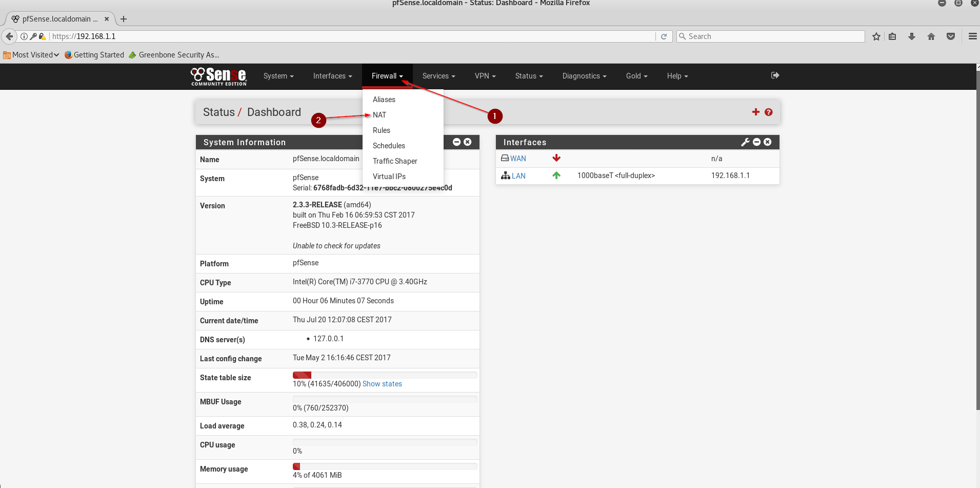The image size is (980, 488).
Task: Select the pfSense.localdomain browser tab
Action: [59, 19]
